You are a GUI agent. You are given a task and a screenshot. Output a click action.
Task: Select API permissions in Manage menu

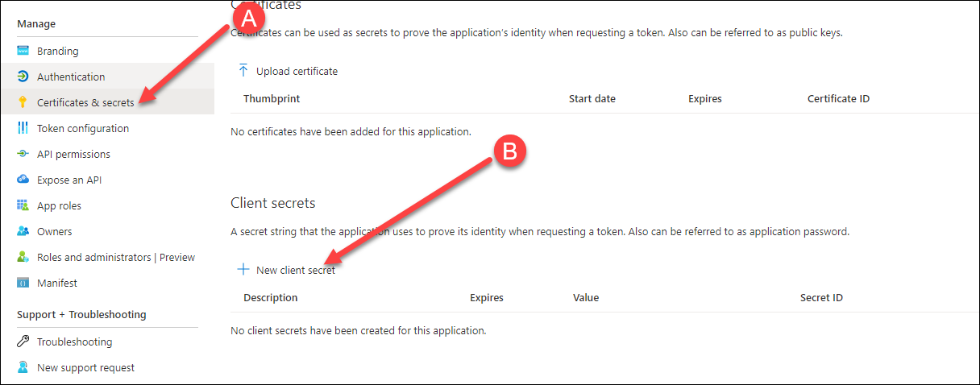click(x=73, y=154)
